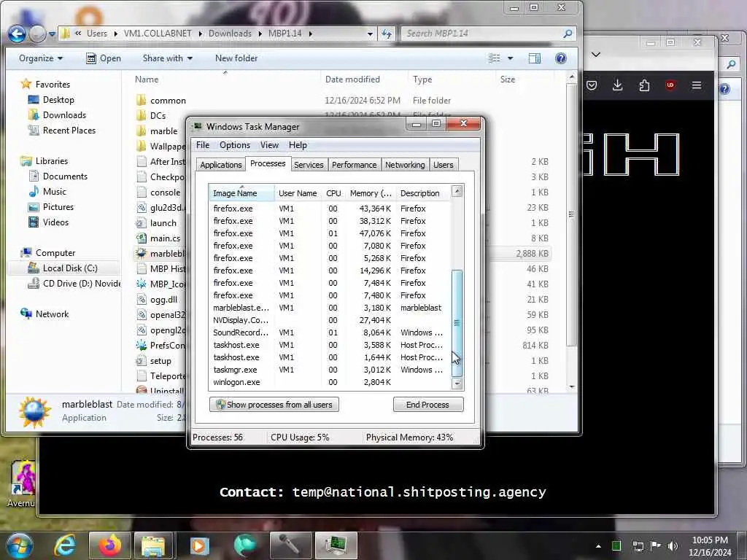Click Show processes from all users
The image size is (747, 560).
point(274,405)
